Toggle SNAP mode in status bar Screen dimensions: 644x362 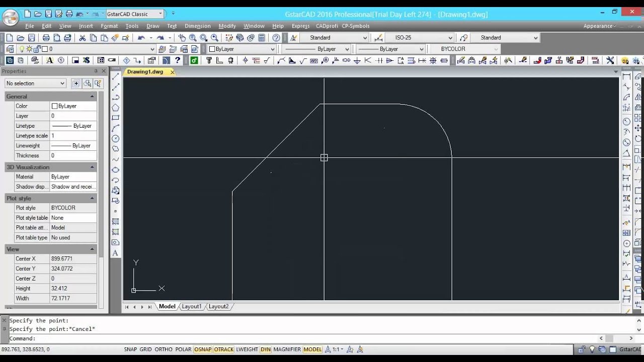(130, 349)
